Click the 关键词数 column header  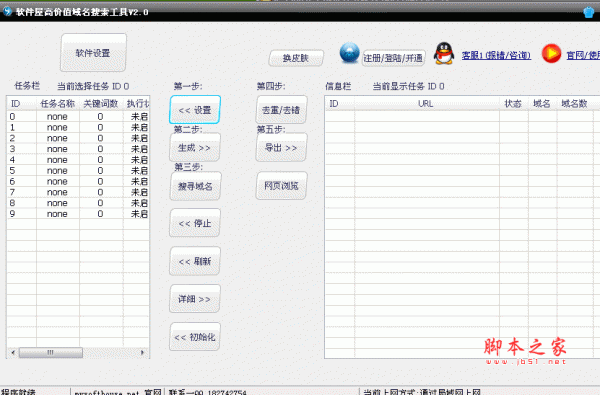101,104
